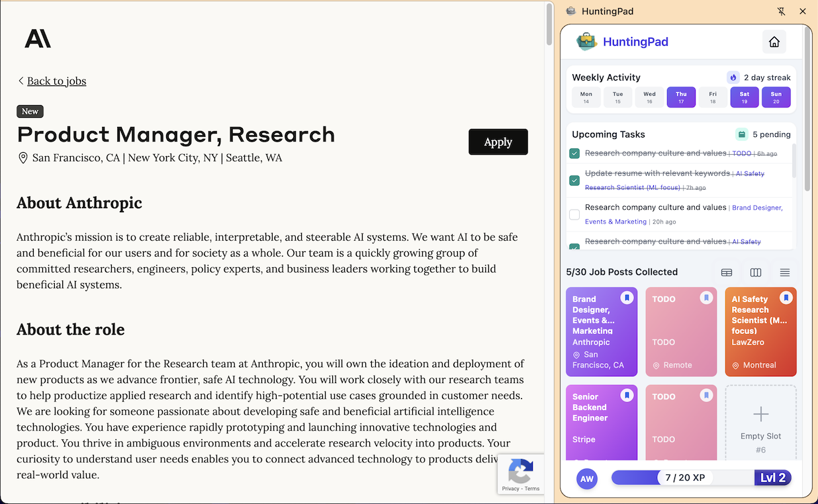This screenshot has width=818, height=504.
Task: Click Upcoming Tasks heading
Action: tap(608, 134)
